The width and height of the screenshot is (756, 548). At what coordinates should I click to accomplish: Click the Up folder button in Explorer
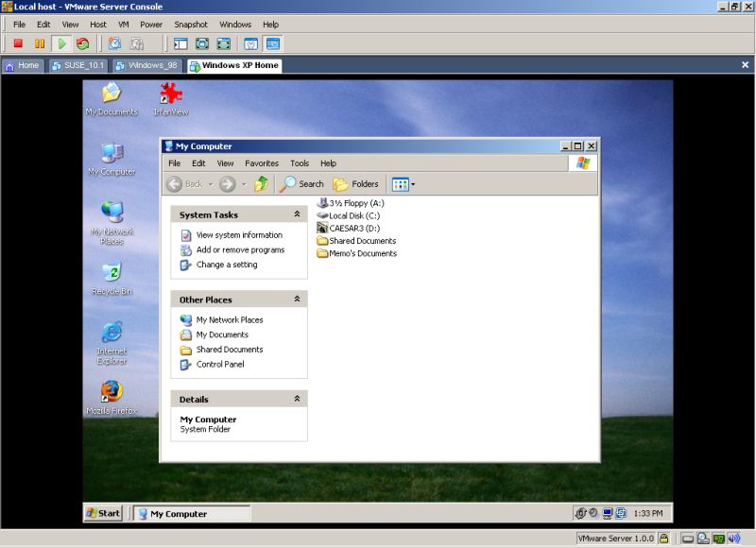coord(262,184)
